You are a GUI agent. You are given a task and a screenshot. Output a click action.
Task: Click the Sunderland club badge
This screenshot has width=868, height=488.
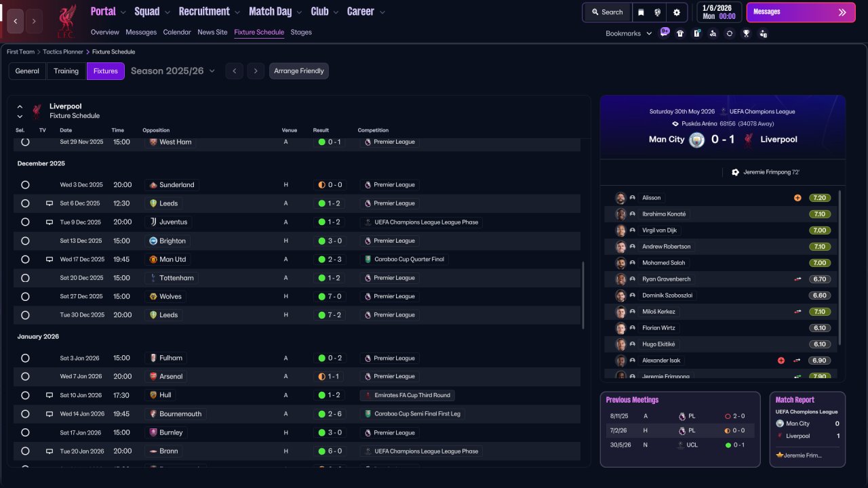[154, 185]
